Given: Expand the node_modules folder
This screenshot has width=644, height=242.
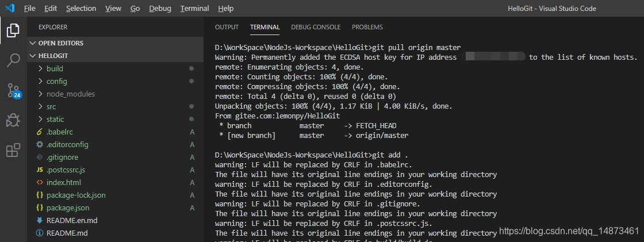Looking at the screenshot, I should coord(116,94).
